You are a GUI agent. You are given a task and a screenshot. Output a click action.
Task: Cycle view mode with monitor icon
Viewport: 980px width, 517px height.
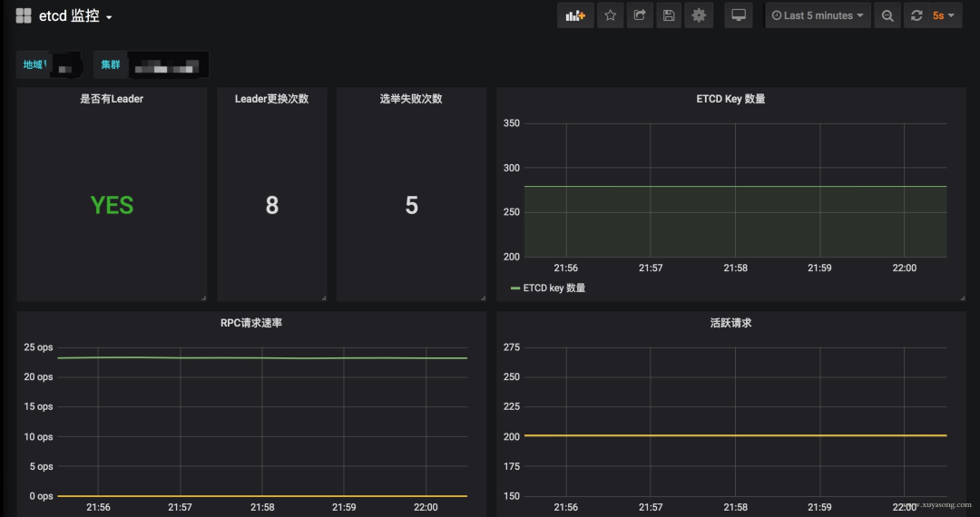[x=740, y=15]
